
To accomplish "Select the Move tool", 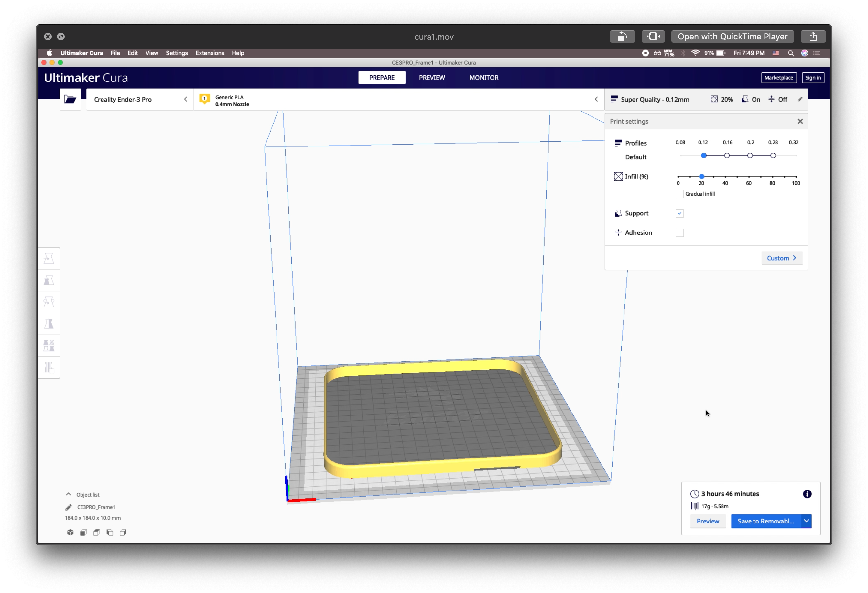I will pos(49,258).
